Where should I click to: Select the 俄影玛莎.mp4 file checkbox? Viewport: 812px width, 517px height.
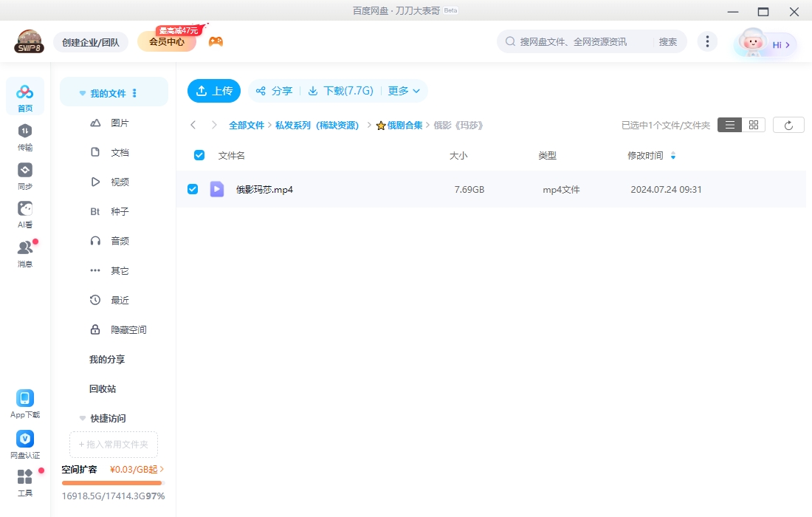(x=193, y=189)
